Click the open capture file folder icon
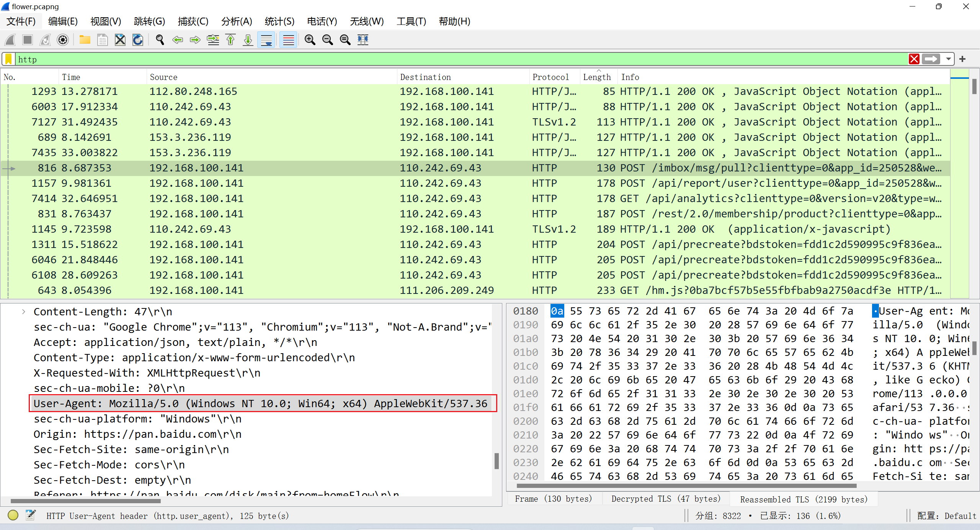Screen dimensions: 980x530 [x=85, y=40]
